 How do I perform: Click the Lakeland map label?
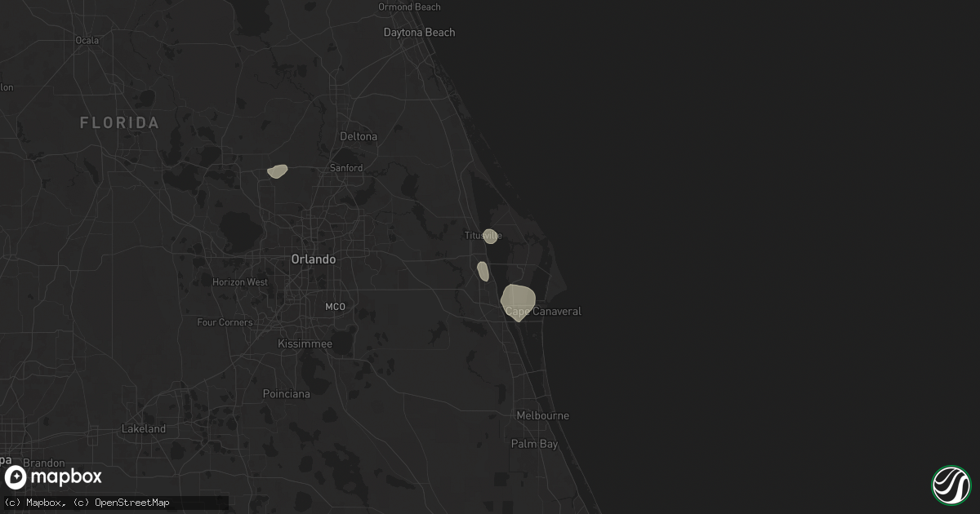pos(143,429)
